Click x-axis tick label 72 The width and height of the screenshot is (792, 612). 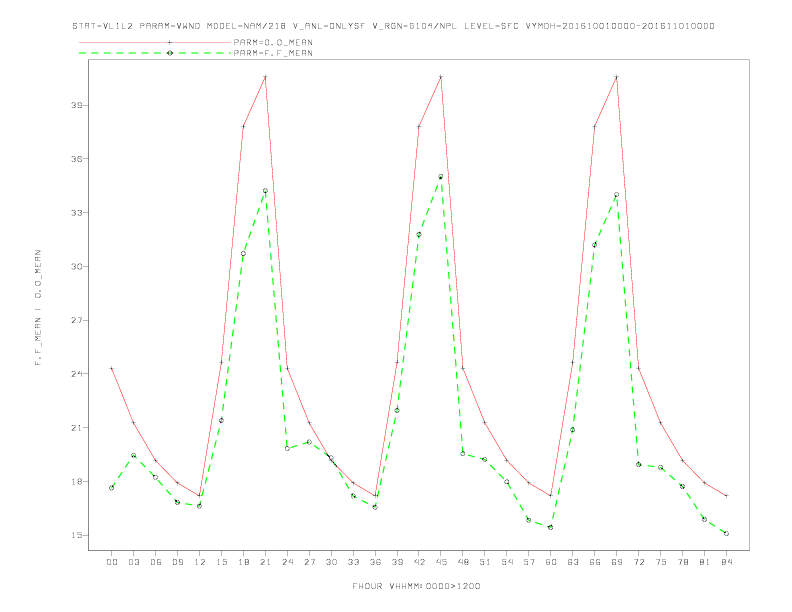tap(638, 562)
